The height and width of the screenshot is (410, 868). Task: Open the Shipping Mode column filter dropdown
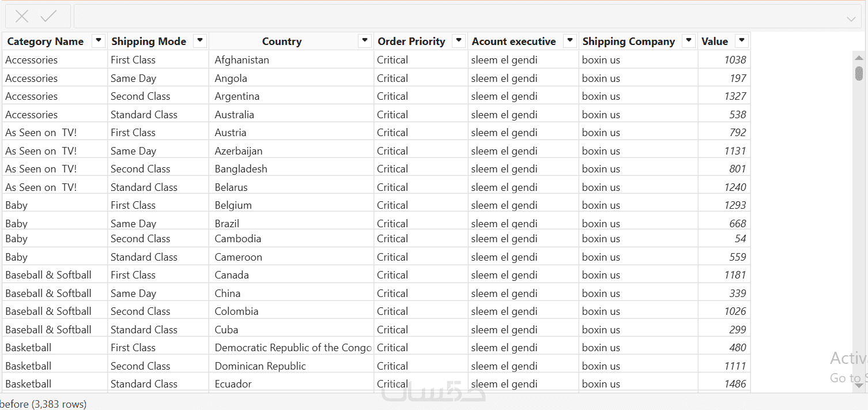[x=200, y=40]
